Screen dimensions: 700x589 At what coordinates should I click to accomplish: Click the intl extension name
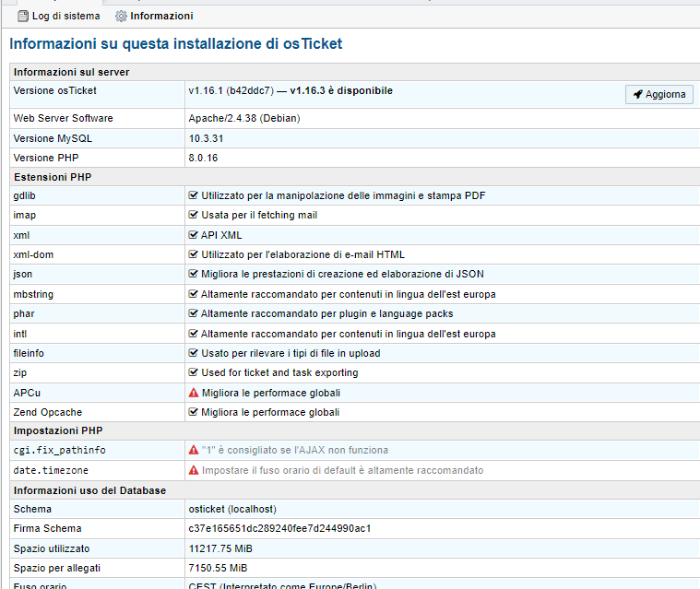[20, 334]
